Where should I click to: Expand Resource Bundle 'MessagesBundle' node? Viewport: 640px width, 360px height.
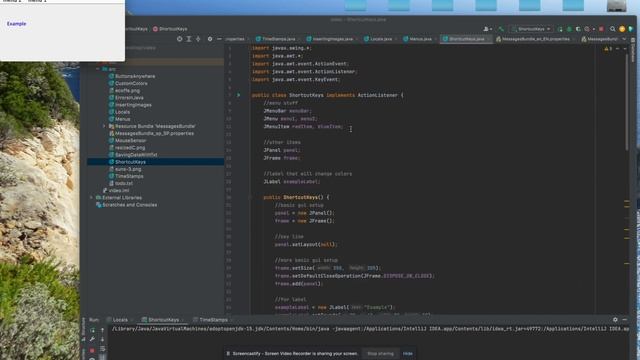(x=104, y=126)
